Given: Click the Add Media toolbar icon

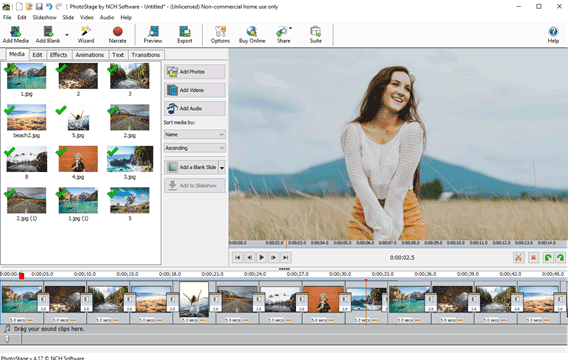Looking at the screenshot, I should [x=16, y=35].
